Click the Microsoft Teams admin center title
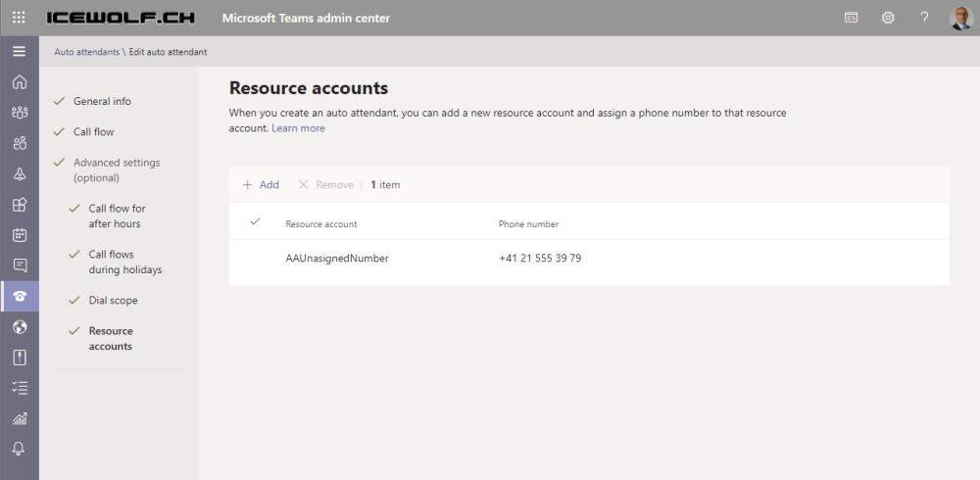980x480 pixels. [306, 19]
